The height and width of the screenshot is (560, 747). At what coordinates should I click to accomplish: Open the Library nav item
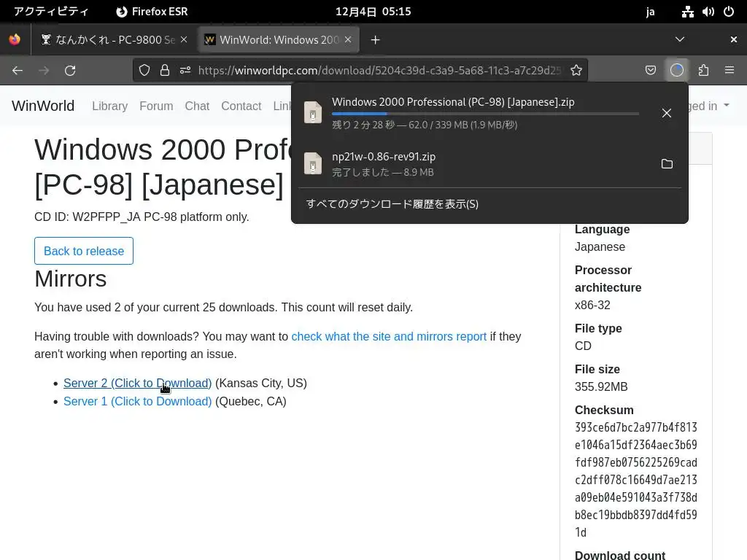109,106
